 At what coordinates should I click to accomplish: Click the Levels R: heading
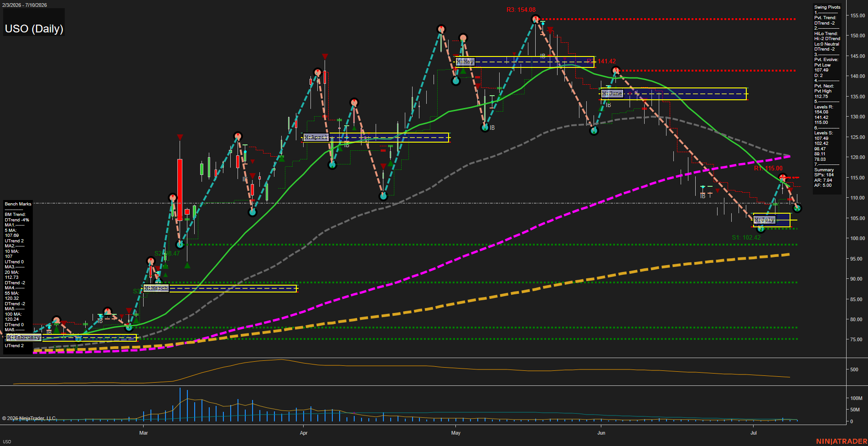[824, 107]
